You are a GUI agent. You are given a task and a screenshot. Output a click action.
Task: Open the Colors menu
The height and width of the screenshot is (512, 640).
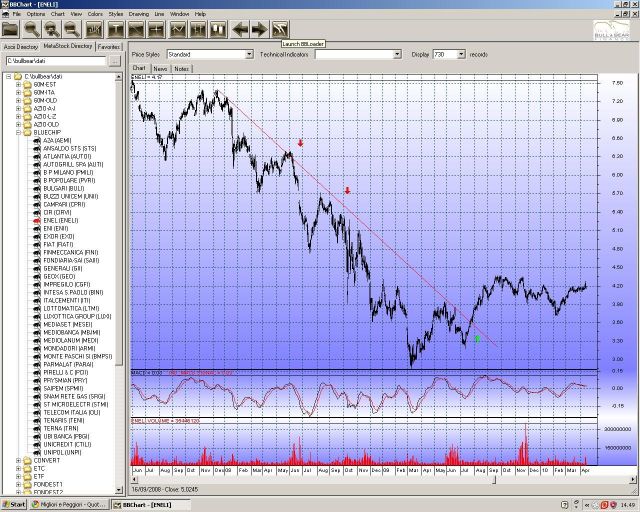coord(95,14)
